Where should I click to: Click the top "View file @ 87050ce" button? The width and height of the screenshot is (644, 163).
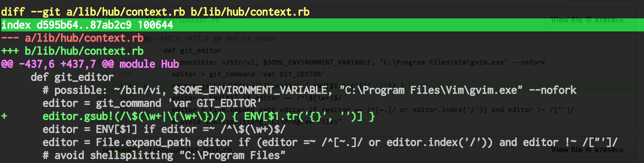[587, 20]
